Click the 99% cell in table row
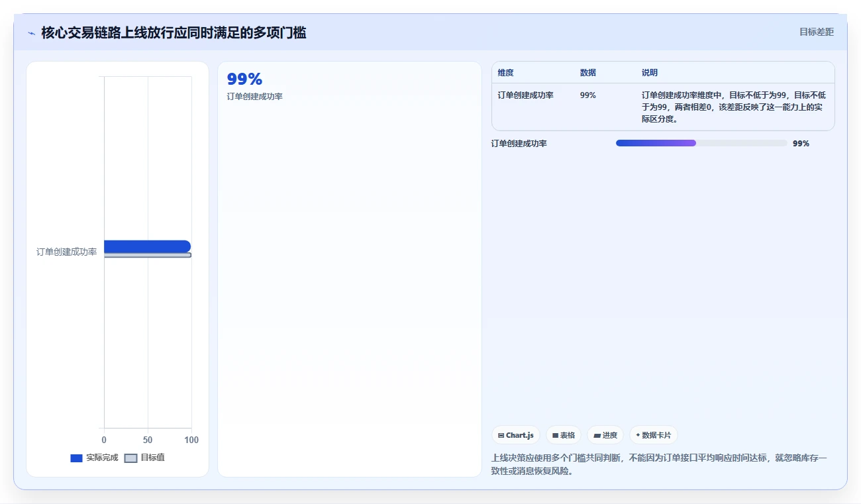This screenshot has width=861, height=504. [587, 95]
